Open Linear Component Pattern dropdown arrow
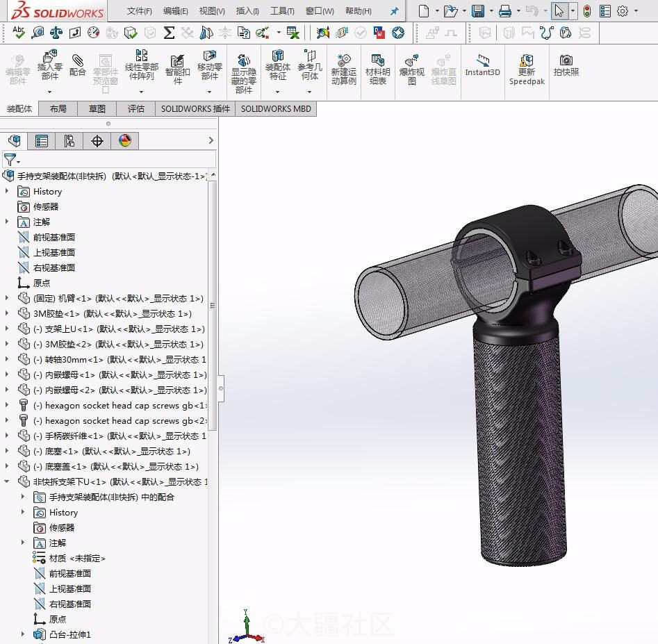This screenshot has width=658, height=644. coord(142,92)
